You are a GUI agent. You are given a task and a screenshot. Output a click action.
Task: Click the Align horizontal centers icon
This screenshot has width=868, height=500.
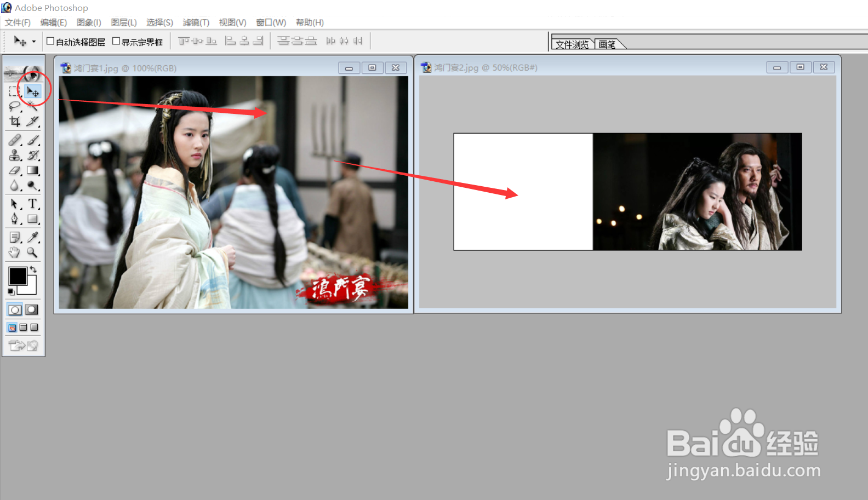click(244, 41)
